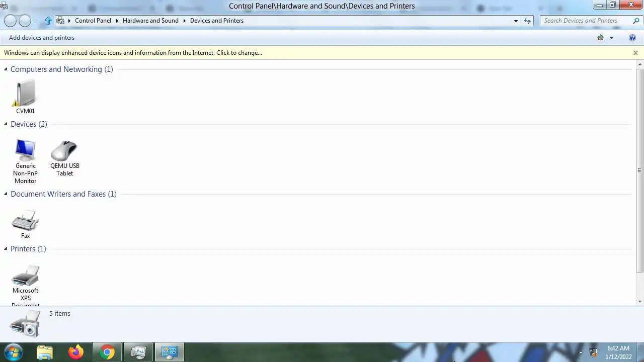The height and width of the screenshot is (362, 644).
Task: Show hidden system tray icons
Action: point(581,352)
